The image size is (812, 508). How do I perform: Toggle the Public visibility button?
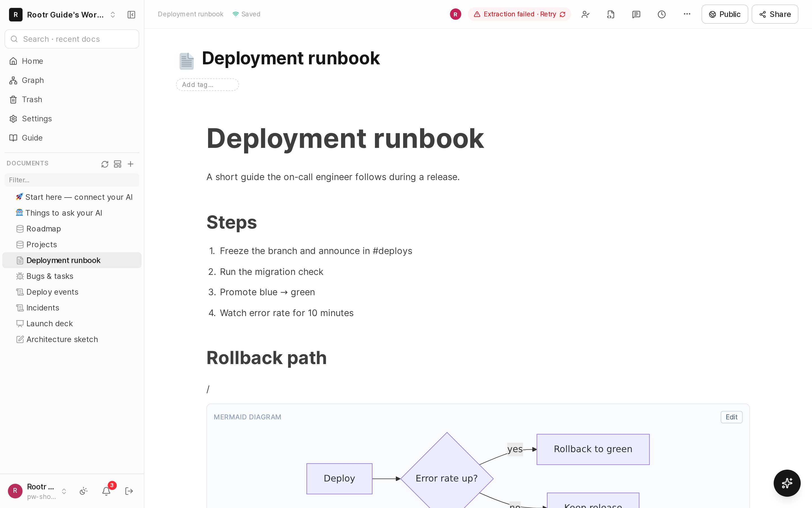[x=724, y=14]
